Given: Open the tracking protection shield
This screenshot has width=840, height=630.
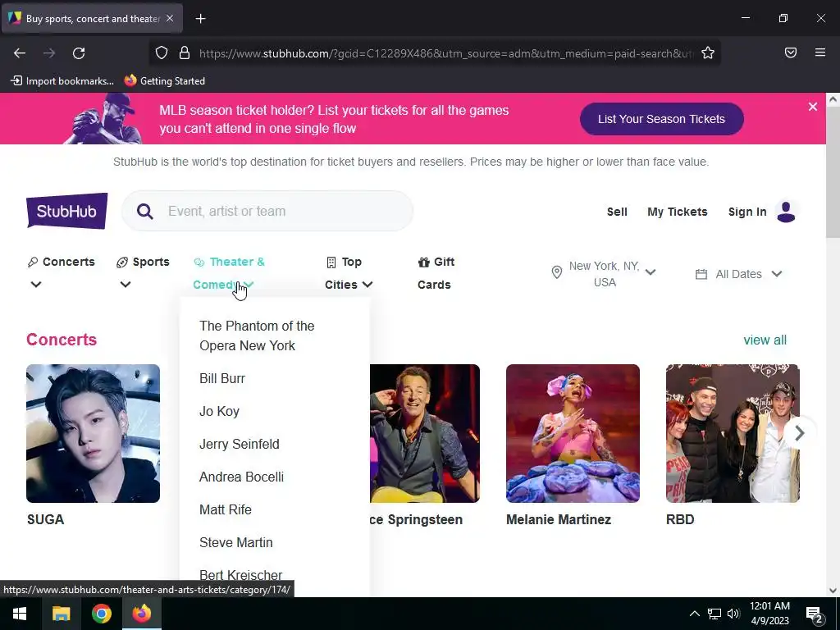Looking at the screenshot, I should [x=162, y=52].
